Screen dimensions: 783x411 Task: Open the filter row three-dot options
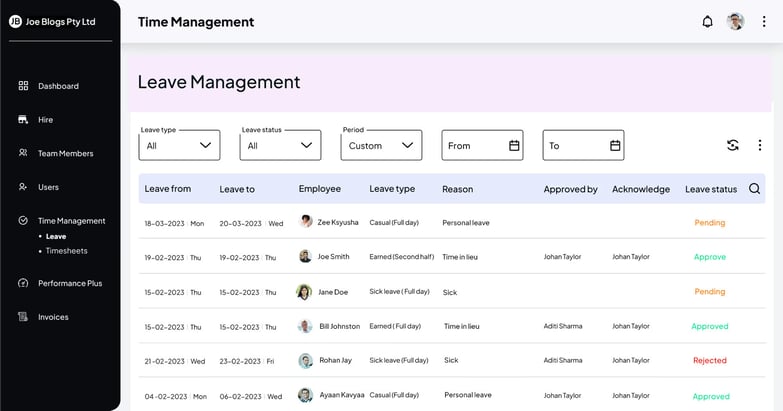760,145
